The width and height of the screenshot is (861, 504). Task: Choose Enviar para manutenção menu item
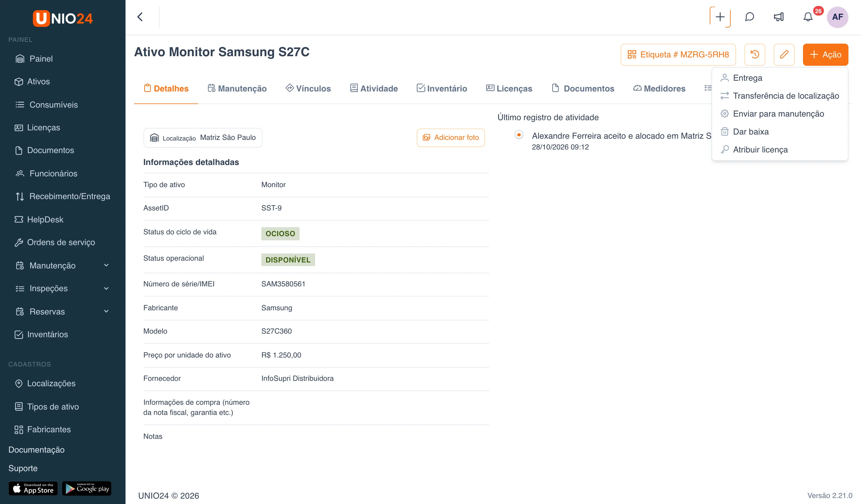tap(780, 113)
